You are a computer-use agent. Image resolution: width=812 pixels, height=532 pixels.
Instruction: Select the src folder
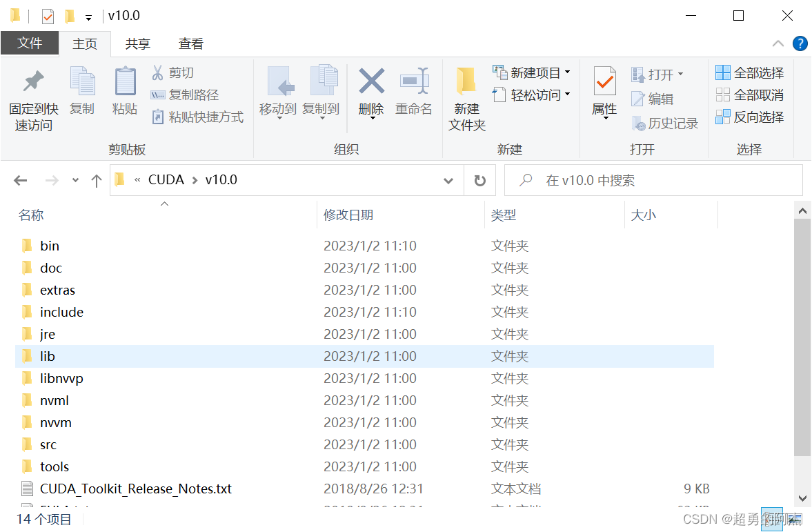[364, 444]
